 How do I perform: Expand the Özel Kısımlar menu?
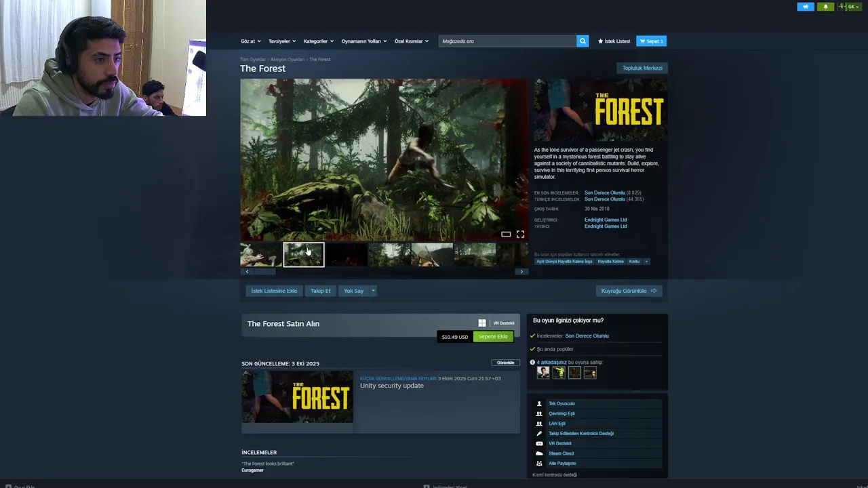click(x=411, y=41)
